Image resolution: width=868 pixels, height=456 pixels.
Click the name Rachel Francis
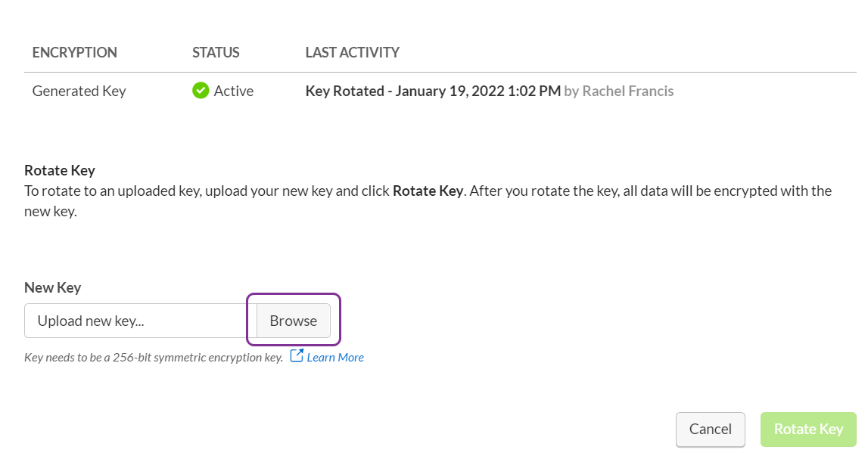point(628,91)
